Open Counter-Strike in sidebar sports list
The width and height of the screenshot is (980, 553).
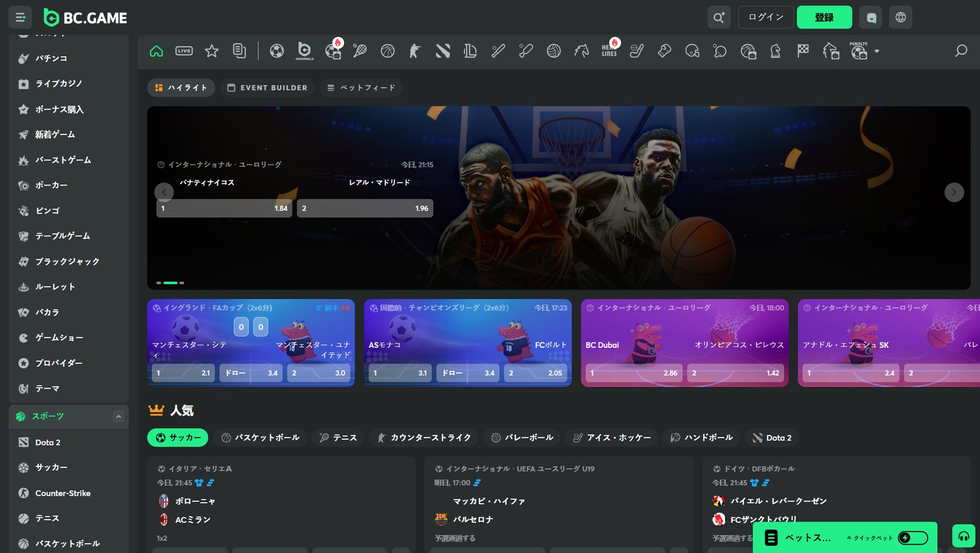coord(69,493)
